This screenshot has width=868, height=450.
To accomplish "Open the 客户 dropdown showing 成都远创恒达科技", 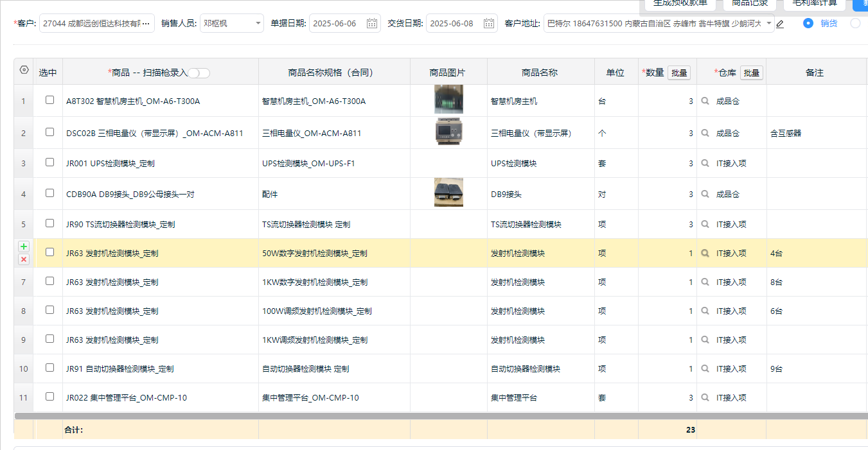I will (97, 24).
